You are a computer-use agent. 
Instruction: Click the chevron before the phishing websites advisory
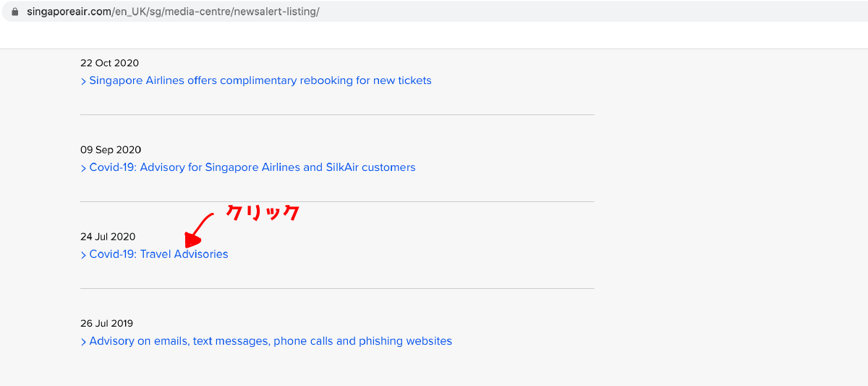tap(83, 343)
